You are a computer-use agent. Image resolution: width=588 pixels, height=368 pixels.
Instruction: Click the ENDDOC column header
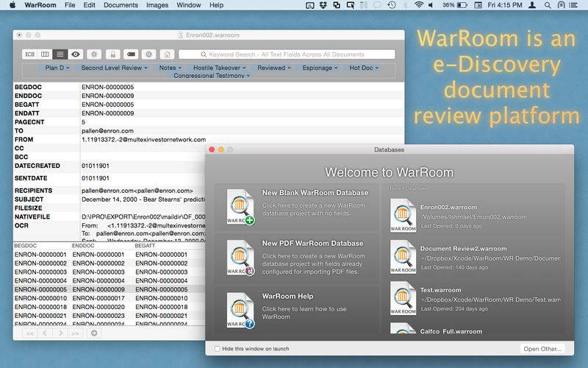click(83, 246)
